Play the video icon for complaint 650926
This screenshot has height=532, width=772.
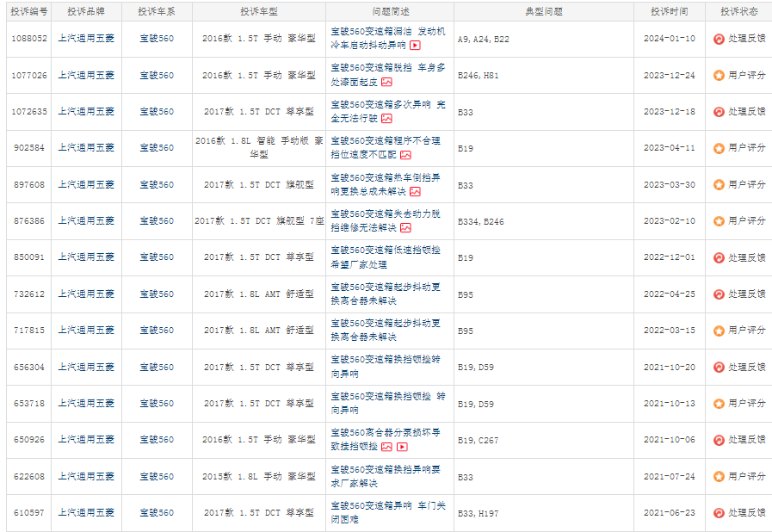(x=402, y=447)
